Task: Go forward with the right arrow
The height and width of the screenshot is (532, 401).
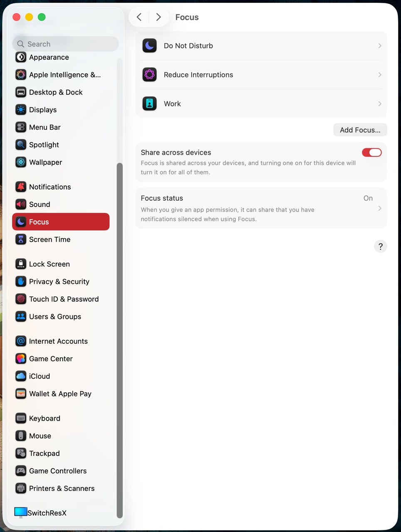Action: pyautogui.click(x=158, y=17)
